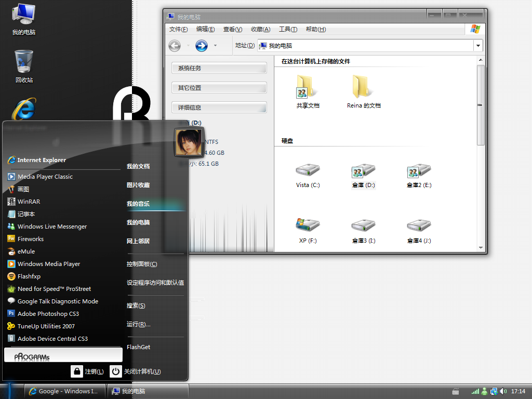Click the volume speaker tray icon
This screenshot has height=399, width=532.
click(x=503, y=391)
